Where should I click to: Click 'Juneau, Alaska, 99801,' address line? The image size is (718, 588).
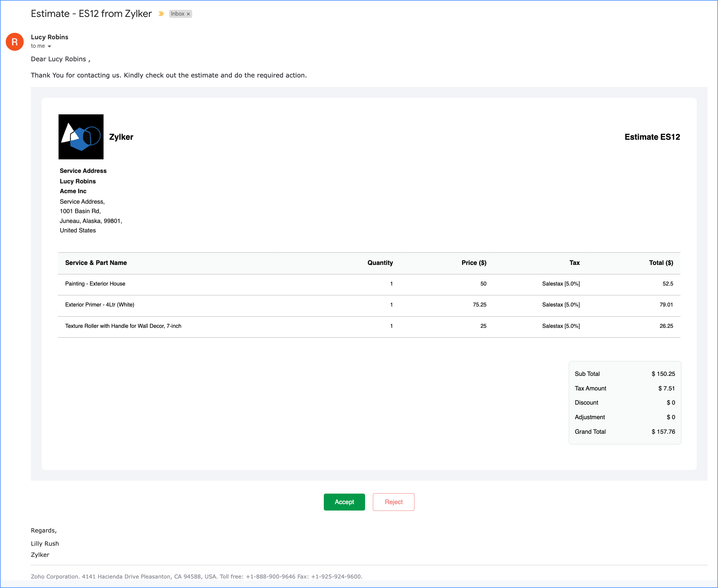coord(91,221)
